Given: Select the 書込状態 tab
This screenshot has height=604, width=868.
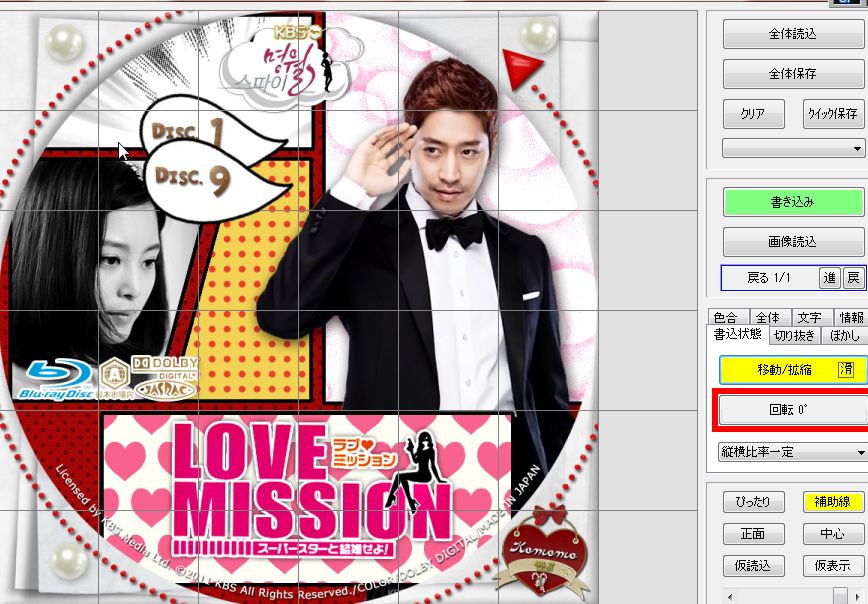Looking at the screenshot, I should [737, 335].
